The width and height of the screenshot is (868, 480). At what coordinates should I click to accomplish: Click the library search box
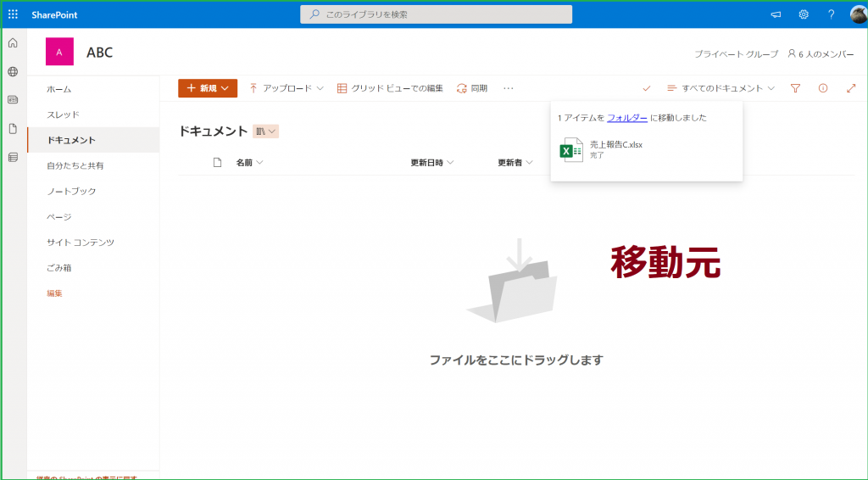coord(436,14)
